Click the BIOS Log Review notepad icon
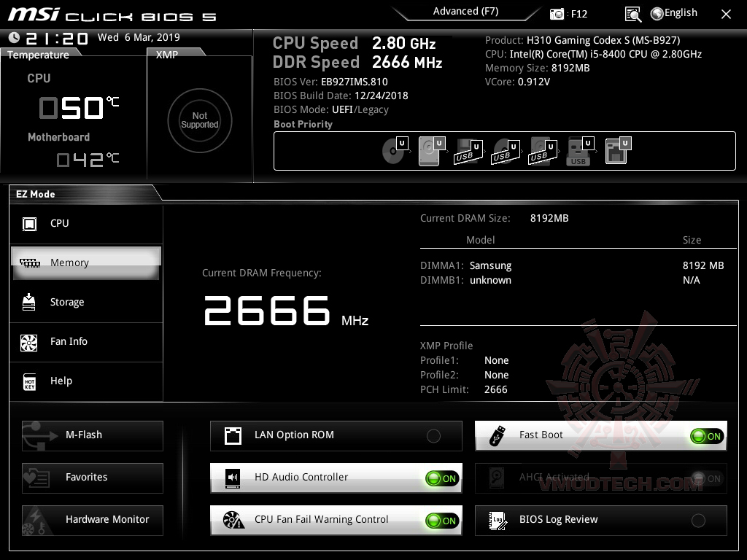This screenshot has height=560, width=747. (x=498, y=521)
